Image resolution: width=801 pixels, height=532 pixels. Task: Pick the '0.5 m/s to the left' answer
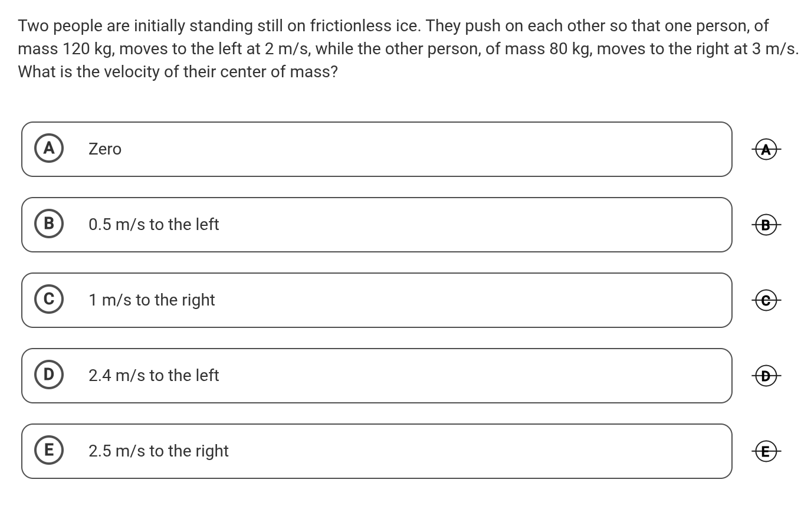click(x=153, y=225)
